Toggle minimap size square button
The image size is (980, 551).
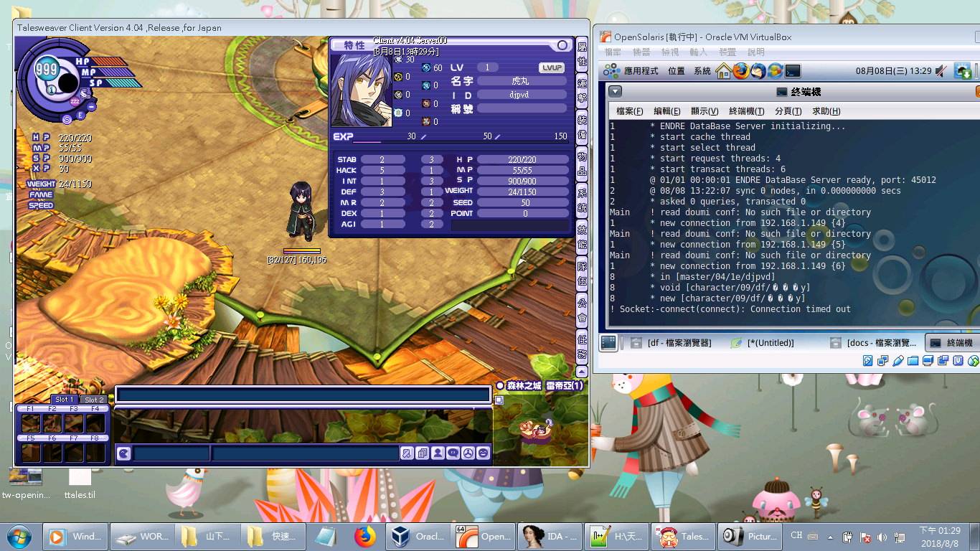click(x=499, y=400)
